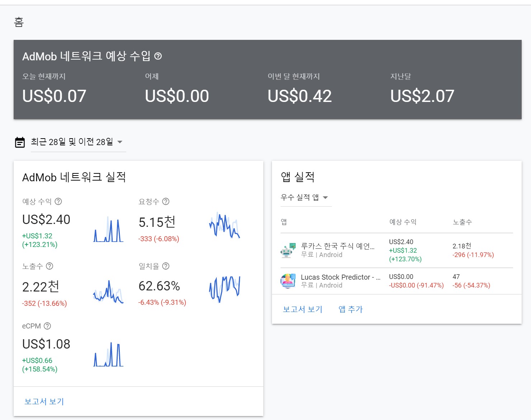Image resolution: width=531 pixels, height=420 pixels.
Task: Click the -352 (-13.66%) change text
Action: (x=44, y=303)
